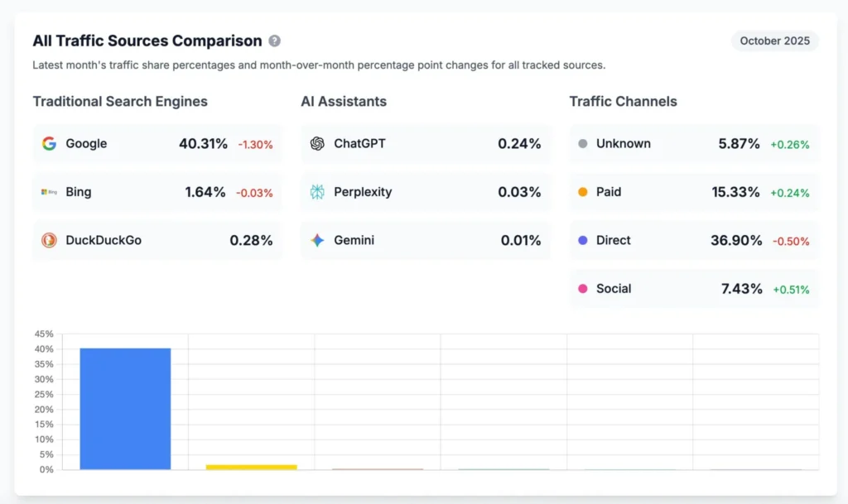
Task: Select the ChatGPT assistant icon
Action: [319, 143]
